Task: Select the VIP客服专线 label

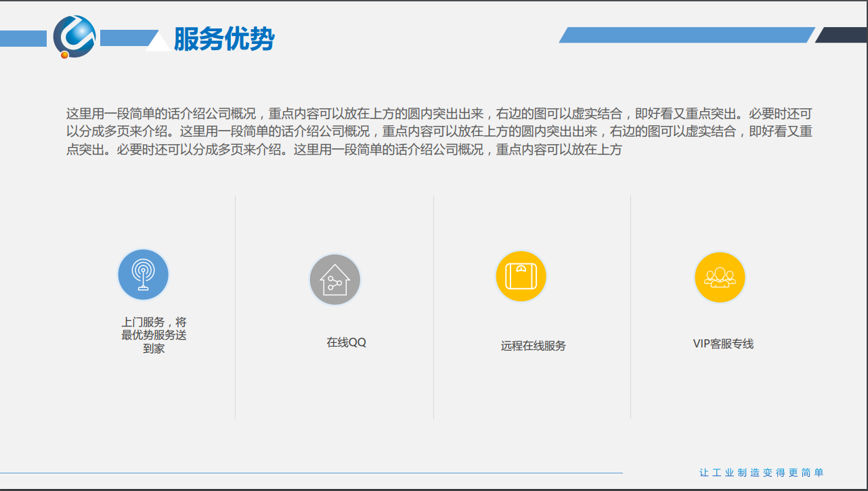Action: (x=723, y=344)
